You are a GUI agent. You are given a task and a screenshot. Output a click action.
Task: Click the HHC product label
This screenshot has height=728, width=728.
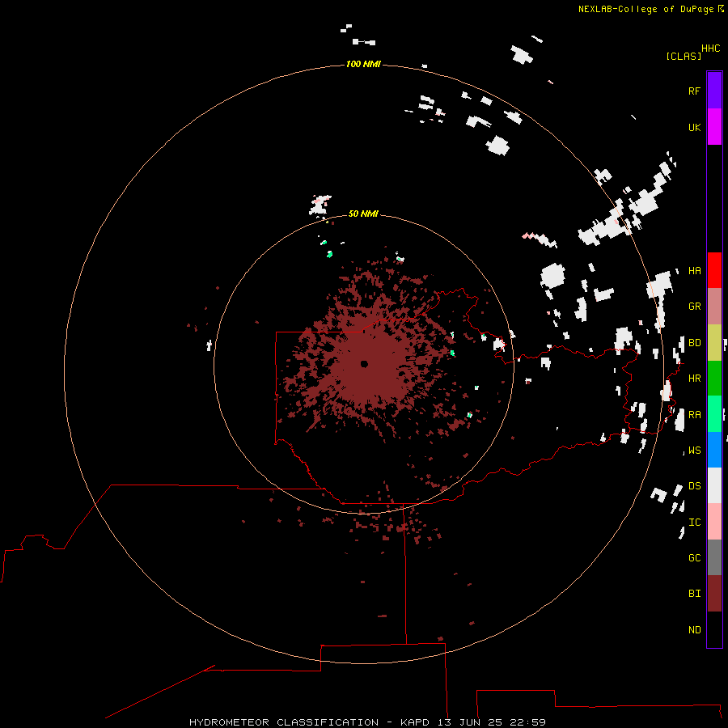pos(710,49)
